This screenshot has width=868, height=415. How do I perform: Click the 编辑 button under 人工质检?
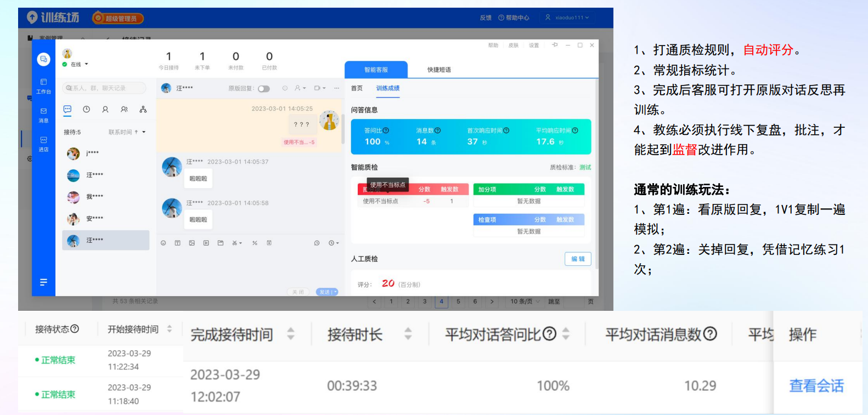(578, 259)
